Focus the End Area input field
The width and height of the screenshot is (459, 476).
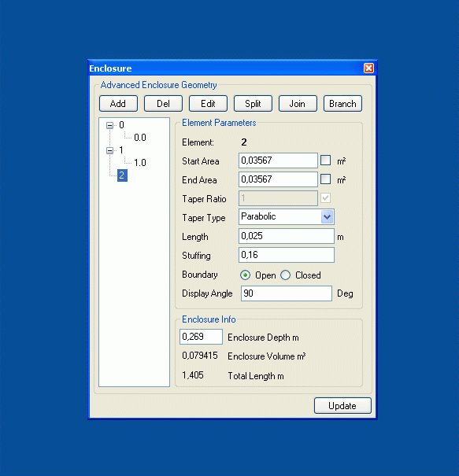click(x=278, y=179)
